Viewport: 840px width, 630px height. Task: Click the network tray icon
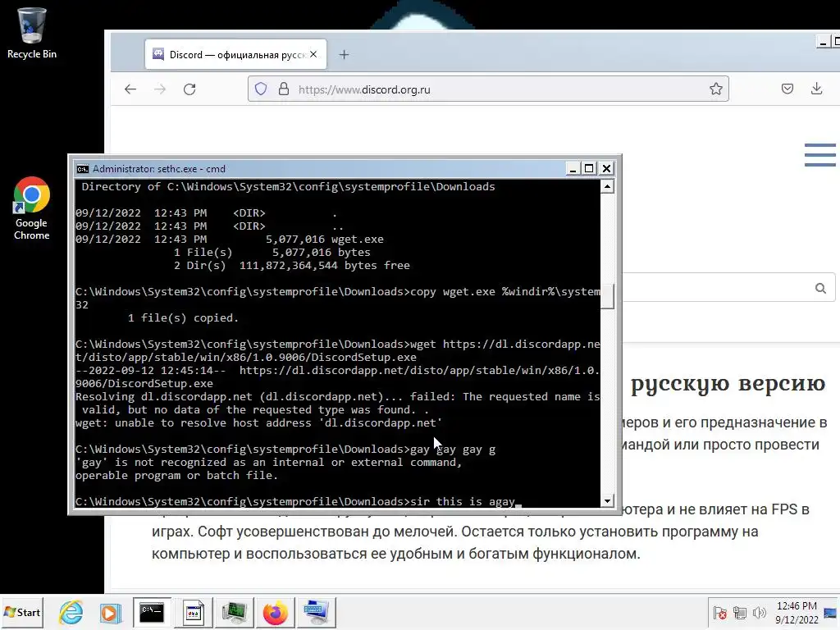click(740, 613)
